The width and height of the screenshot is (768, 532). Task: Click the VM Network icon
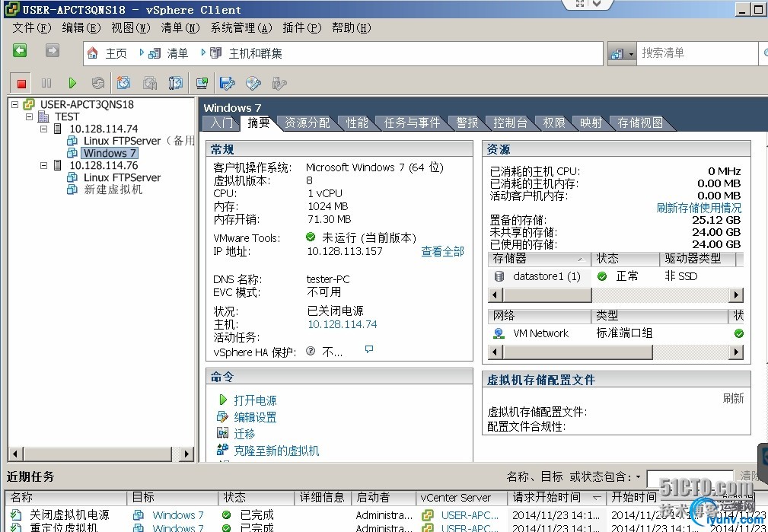[499, 333]
